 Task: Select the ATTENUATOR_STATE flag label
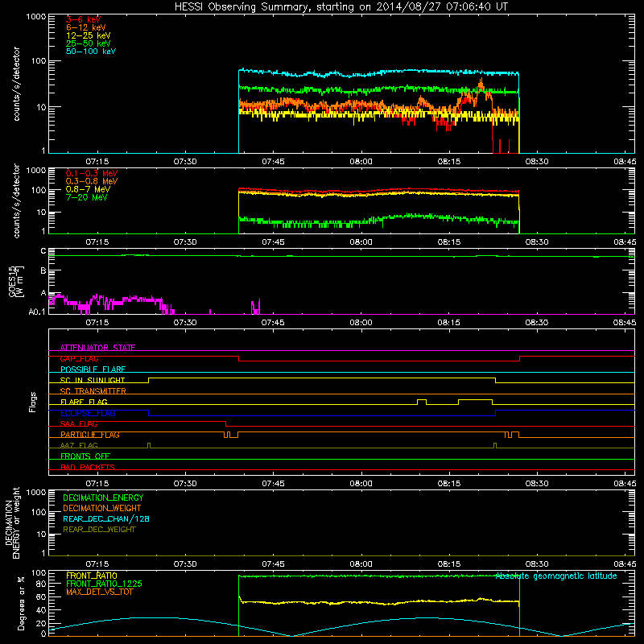(97, 348)
